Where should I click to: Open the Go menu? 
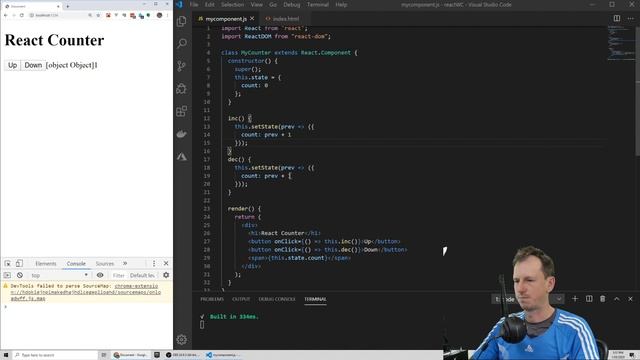pos(273,4)
